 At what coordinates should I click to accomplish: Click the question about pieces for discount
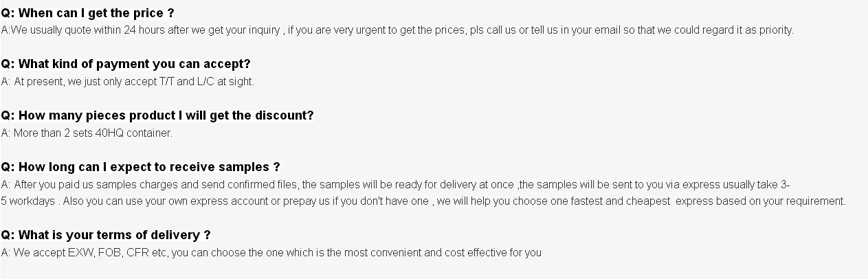click(157, 115)
